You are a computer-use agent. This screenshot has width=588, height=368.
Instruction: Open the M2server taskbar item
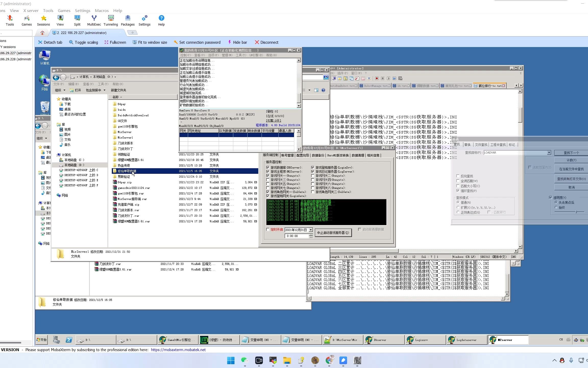pyautogui.click(x=508, y=340)
